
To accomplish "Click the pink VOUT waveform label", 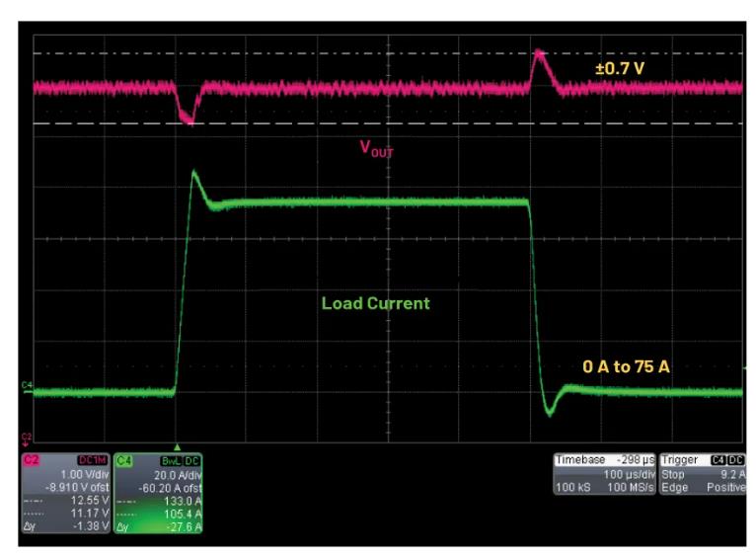I will click(375, 150).
